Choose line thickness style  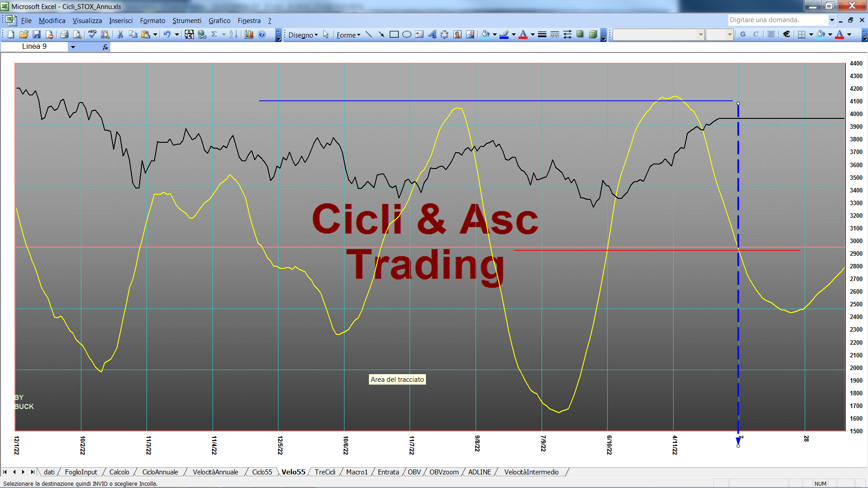click(542, 34)
